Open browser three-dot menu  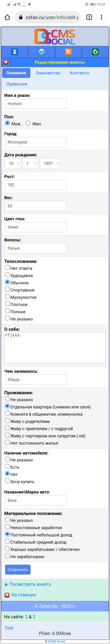point(101,17)
